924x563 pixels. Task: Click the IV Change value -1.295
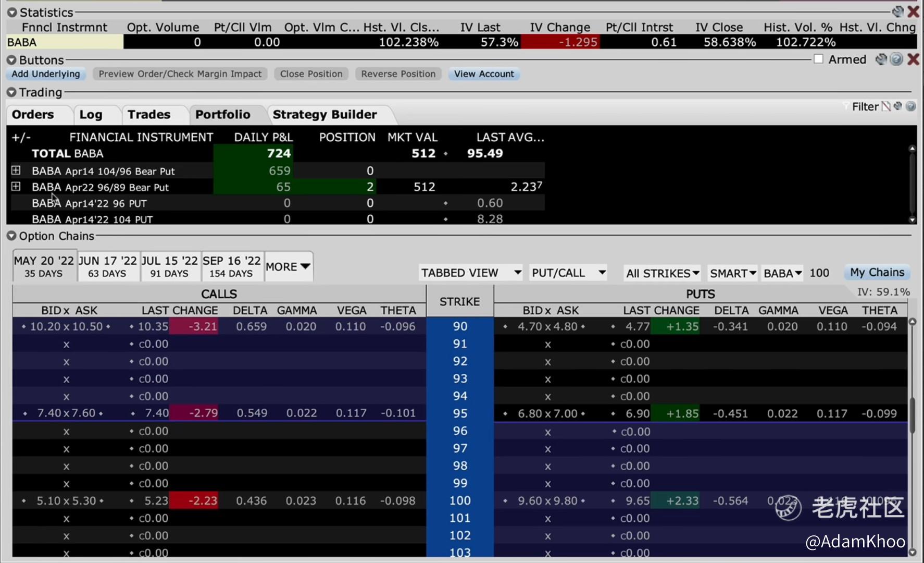[x=560, y=42]
